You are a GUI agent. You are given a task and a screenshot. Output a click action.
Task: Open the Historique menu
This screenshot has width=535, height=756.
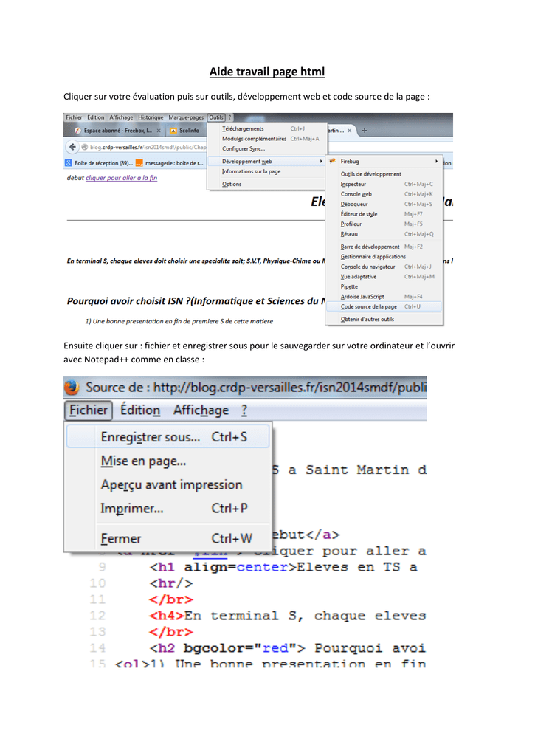click(151, 117)
